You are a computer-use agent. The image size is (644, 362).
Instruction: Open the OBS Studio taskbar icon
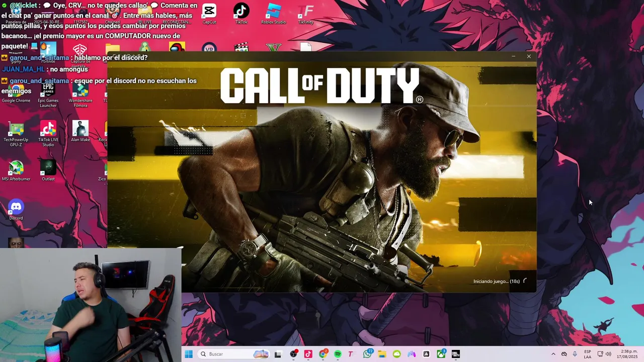tap(293, 354)
